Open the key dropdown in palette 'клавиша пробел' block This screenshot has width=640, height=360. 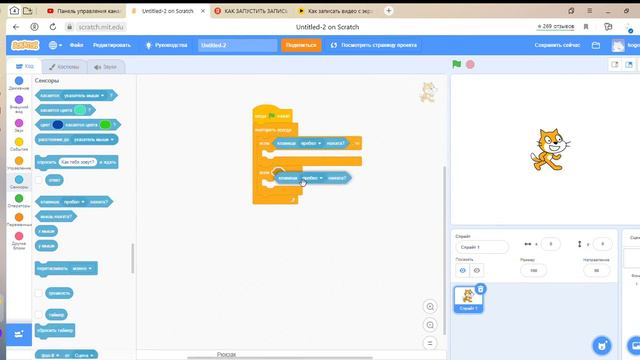pyautogui.click(x=74, y=202)
